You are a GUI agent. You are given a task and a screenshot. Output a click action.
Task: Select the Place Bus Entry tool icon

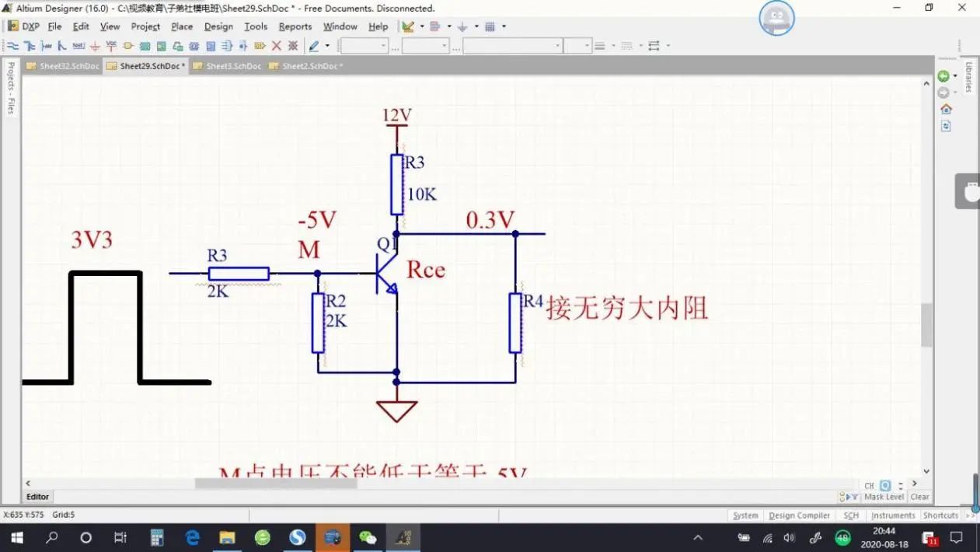tap(62, 46)
